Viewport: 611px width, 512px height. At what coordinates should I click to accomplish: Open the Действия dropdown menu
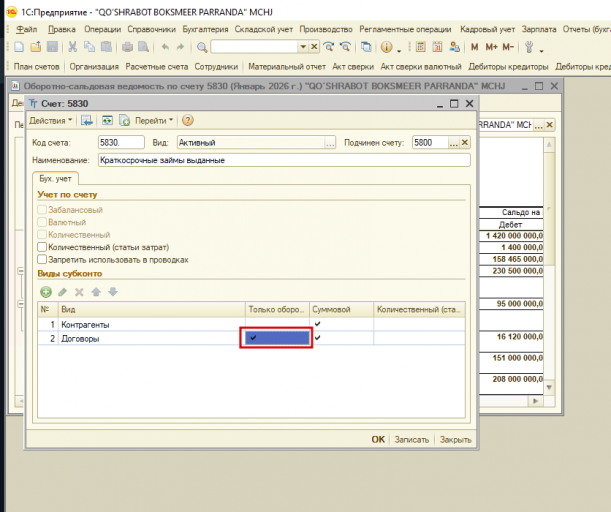pos(51,120)
